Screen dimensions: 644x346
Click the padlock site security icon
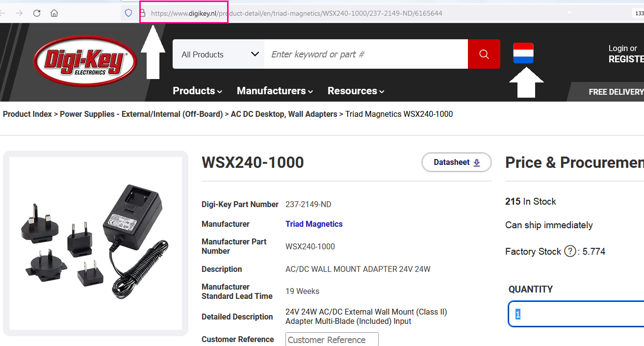(143, 13)
